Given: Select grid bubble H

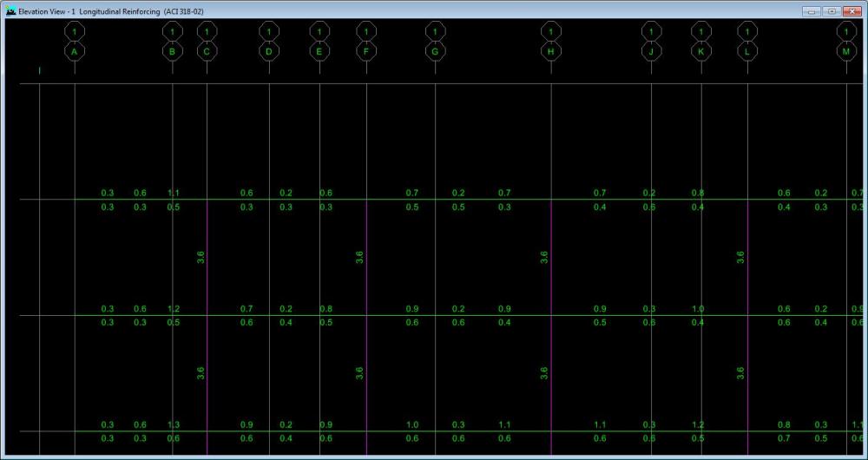Looking at the screenshot, I should (x=551, y=52).
